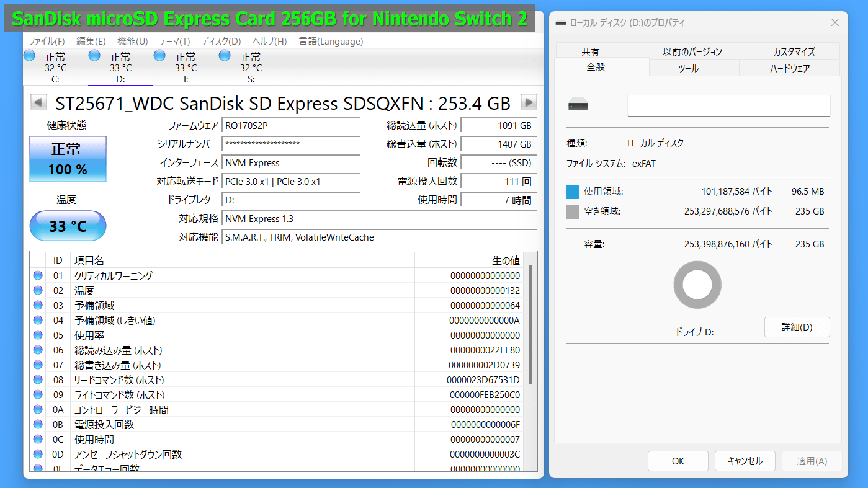
Task: Open the 機能(U) menu
Action: pos(132,42)
